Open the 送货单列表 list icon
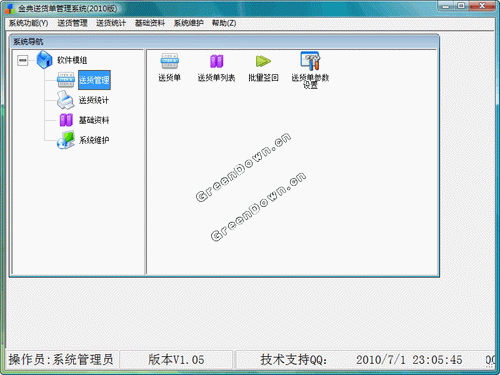Viewport: 500px width, 375px height. (216, 61)
